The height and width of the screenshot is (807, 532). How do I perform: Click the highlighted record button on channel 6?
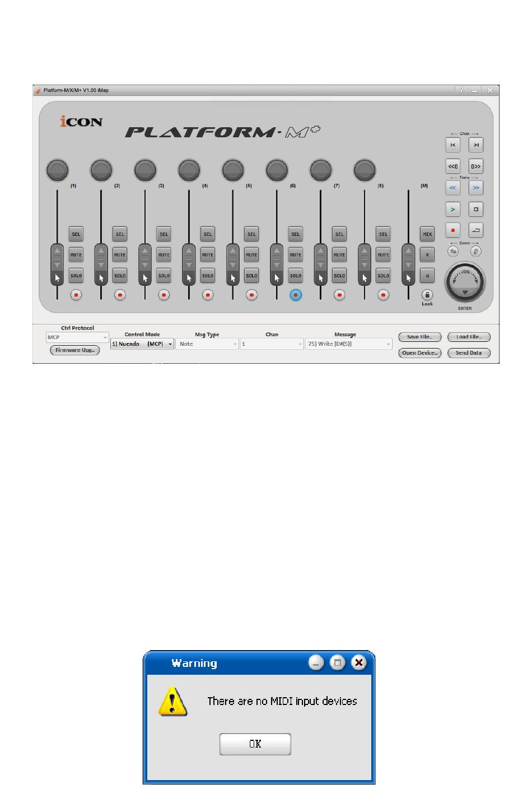tap(296, 295)
